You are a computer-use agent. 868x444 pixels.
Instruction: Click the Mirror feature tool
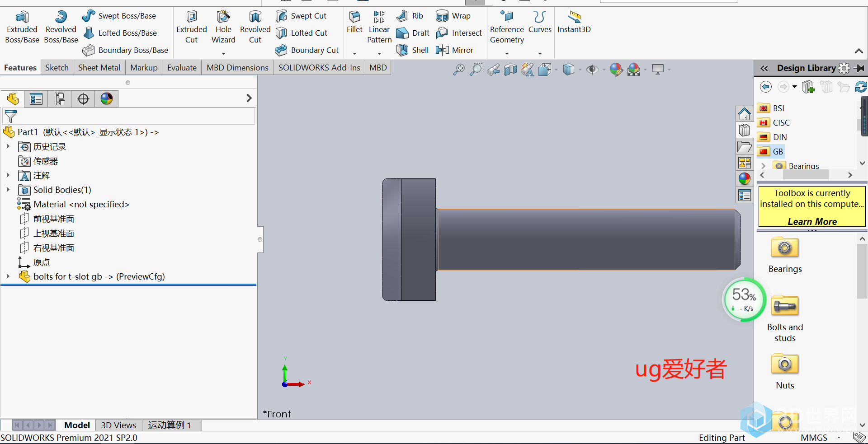[454, 50]
